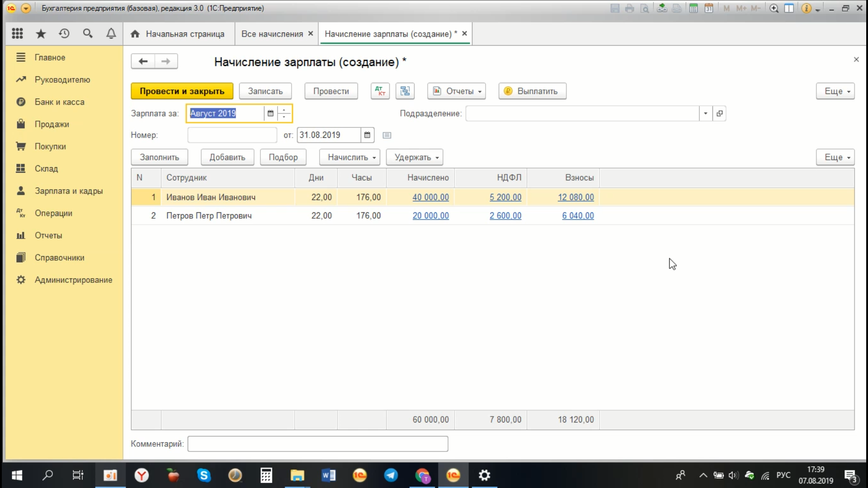Click the icon right of date field
This screenshot has height=488, width=868.
pos(387,135)
